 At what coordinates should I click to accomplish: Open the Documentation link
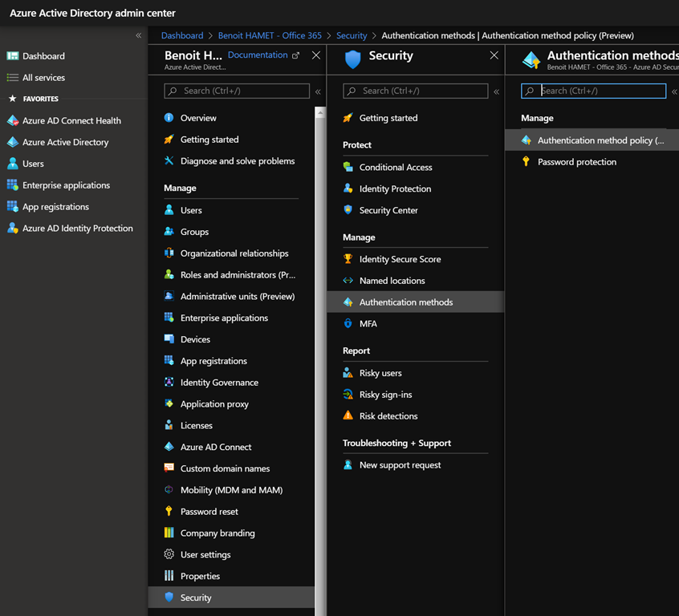pos(258,55)
